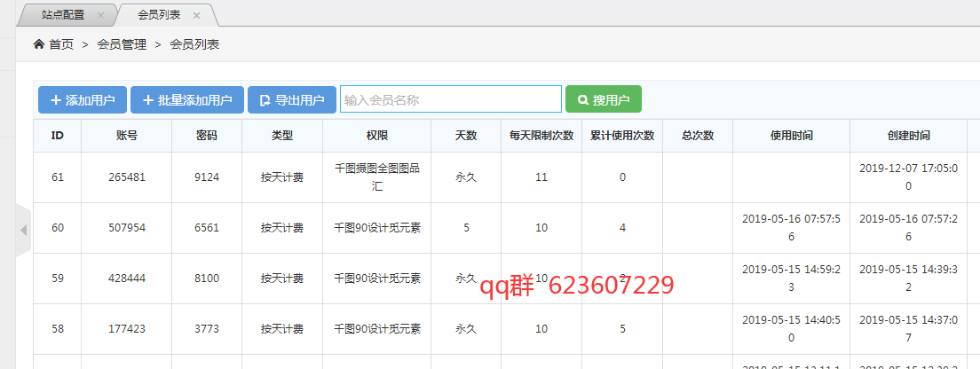980x369 pixels.
Task: Click the 总次数 column header
Action: (x=698, y=136)
